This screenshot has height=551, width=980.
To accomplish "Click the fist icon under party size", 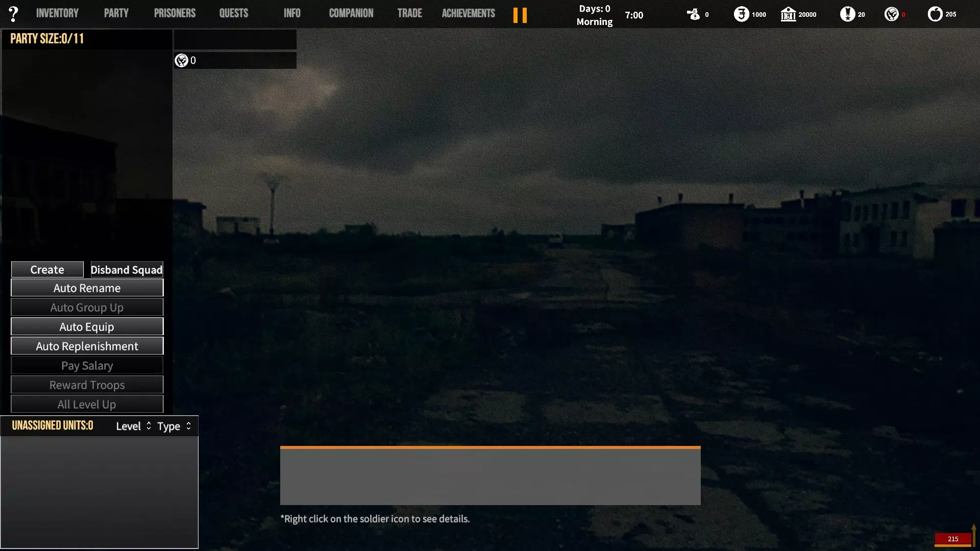I will [181, 61].
